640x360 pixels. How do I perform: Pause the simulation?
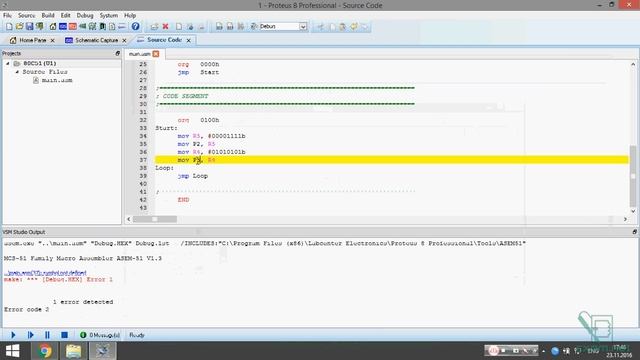click(x=47, y=335)
